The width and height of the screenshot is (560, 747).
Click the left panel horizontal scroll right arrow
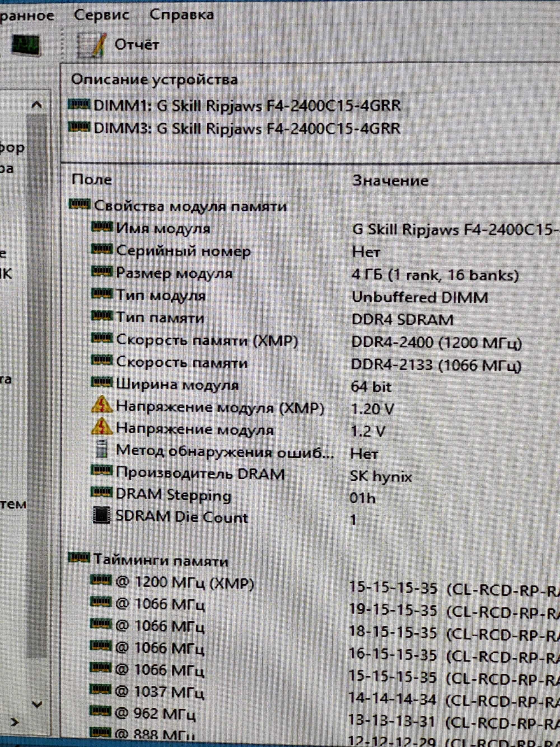tap(14, 723)
